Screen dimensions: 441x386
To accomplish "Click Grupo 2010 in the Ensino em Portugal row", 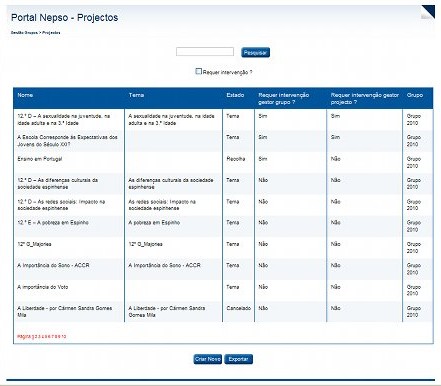I will pyautogui.click(x=414, y=162).
